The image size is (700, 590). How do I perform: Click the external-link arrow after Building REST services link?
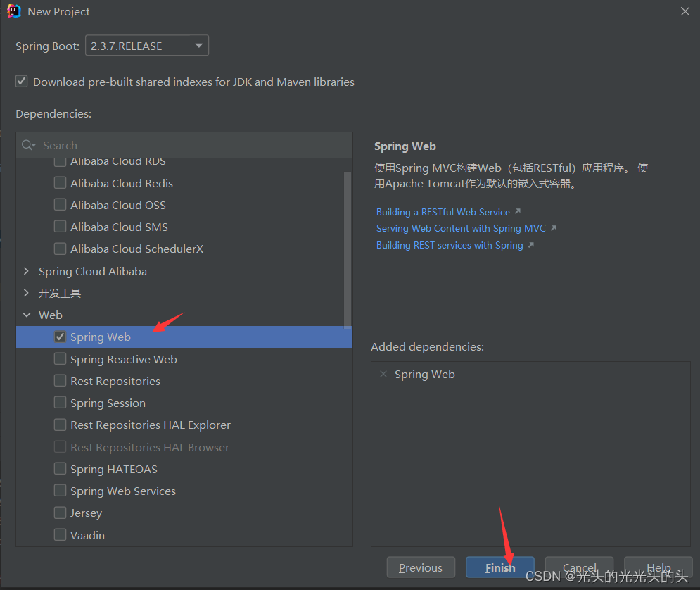[529, 244]
